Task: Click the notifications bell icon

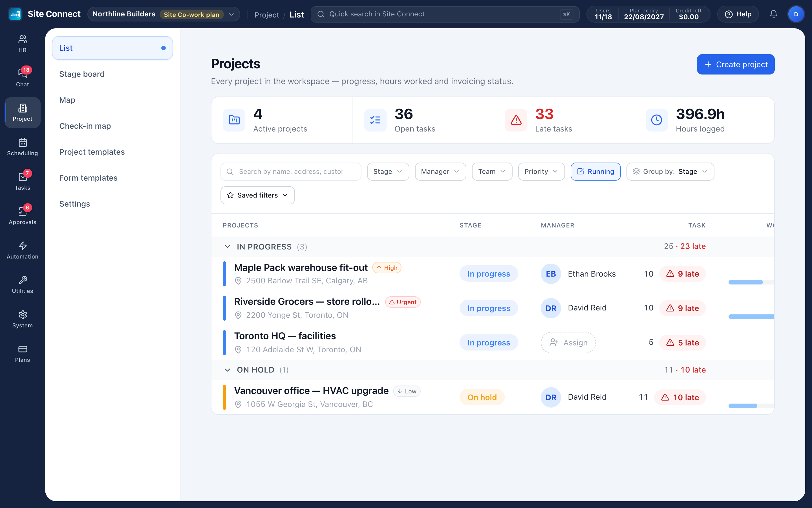Action: [773, 14]
